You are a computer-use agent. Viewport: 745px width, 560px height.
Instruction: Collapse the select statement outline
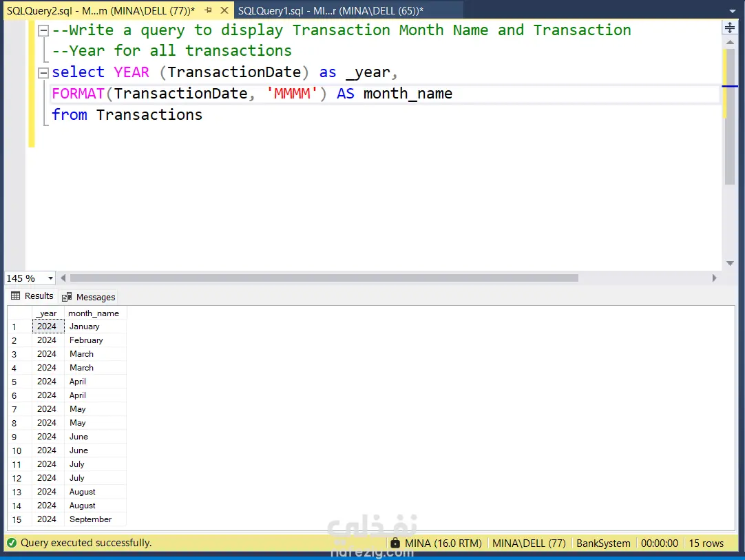[43, 73]
